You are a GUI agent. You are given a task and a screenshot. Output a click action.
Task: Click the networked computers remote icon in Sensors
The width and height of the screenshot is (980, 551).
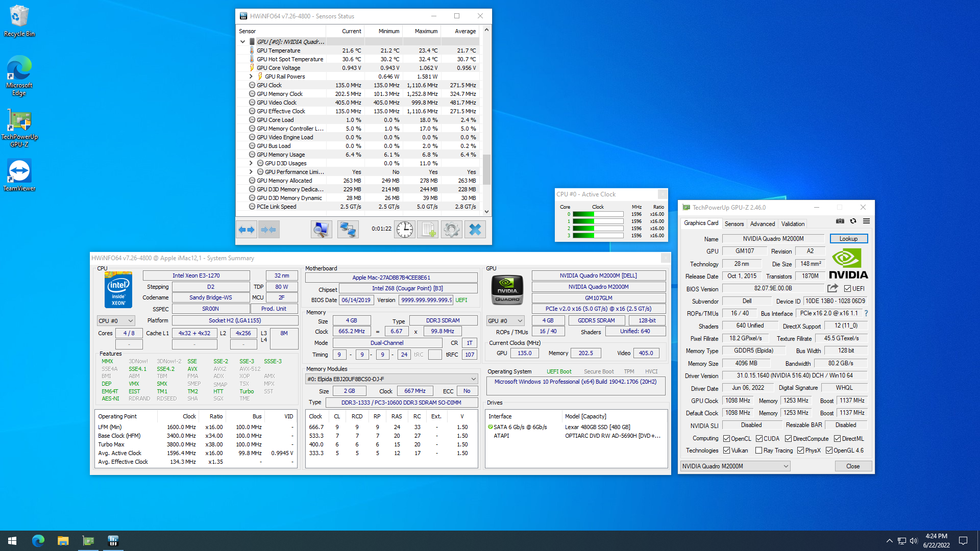point(348,230)
